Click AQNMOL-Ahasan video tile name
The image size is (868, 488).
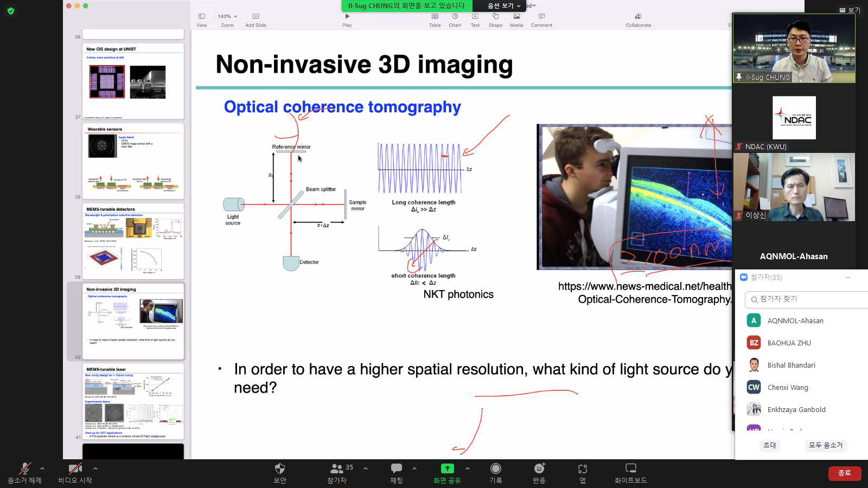794,256
